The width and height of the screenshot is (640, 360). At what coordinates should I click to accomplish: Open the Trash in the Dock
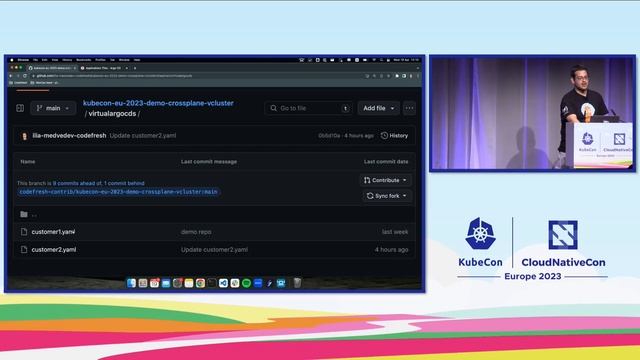pos(298,283)
